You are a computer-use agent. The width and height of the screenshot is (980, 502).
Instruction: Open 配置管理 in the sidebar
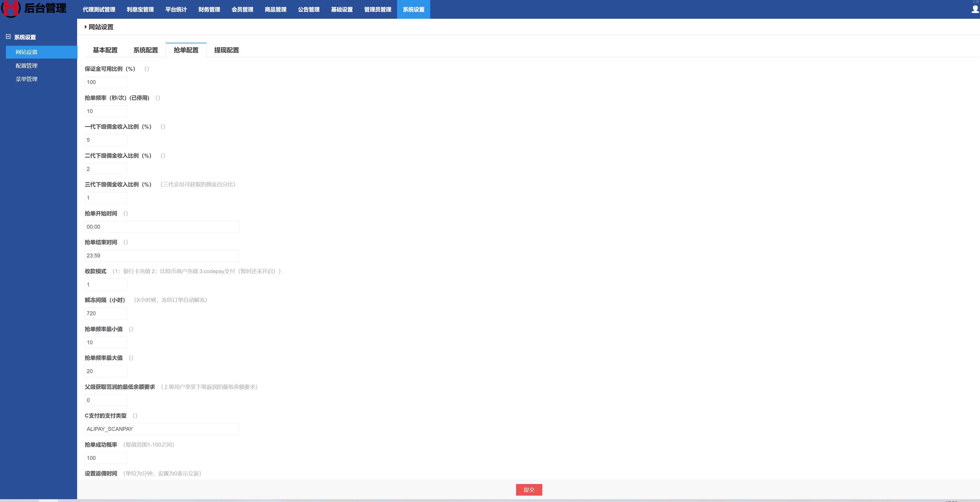[26, 66]
